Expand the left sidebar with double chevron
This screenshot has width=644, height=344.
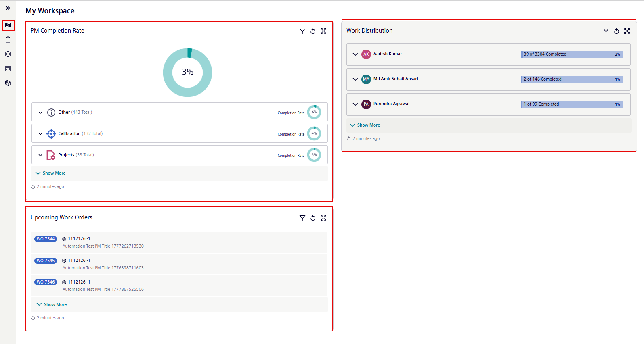pyautogui.click(x=8, y=8)
